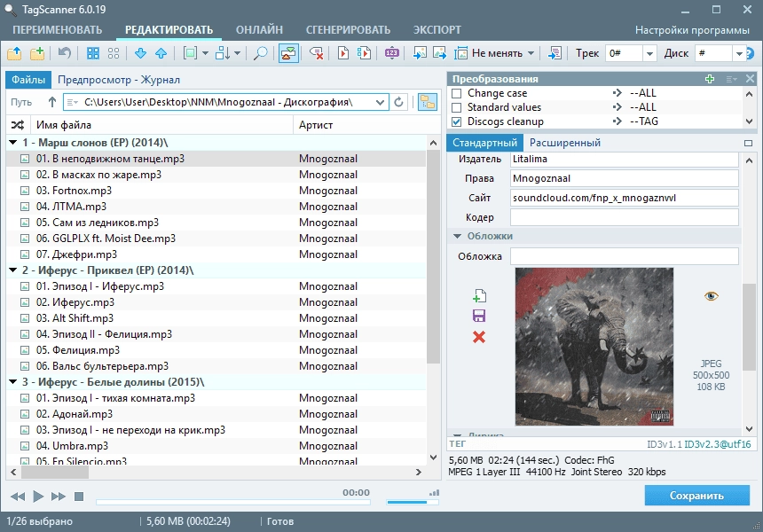This screenshot has height=532, width=763.
Task: Click the folder tree view icon beside path
Action: point(428,102)
